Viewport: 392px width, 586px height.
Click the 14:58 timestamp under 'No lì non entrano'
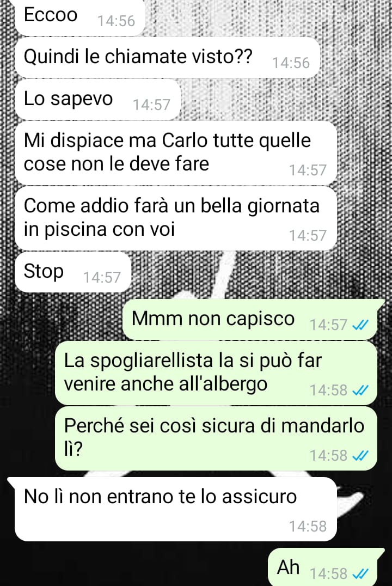(308, 526)
